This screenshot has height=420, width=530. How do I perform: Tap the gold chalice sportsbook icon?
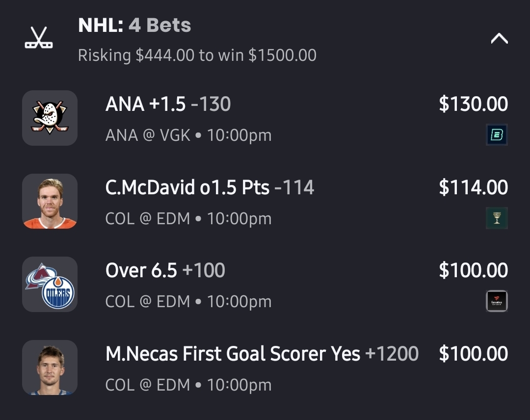coord(497,218)
